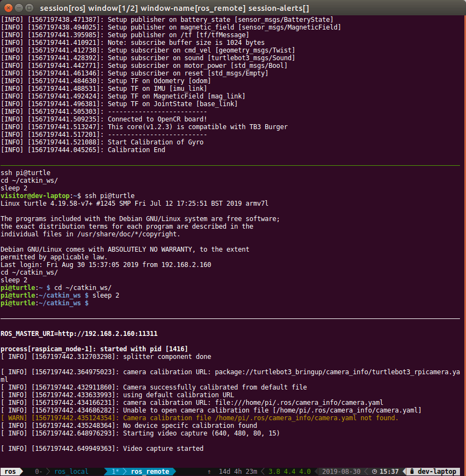This screenshot has height=476, width=466.
Task: Maximize the terminal window
Action: pos(29,8)
